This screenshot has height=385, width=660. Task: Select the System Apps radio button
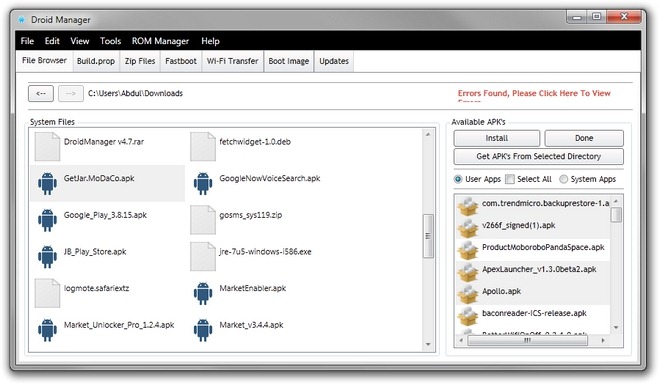(x=563, y=179)
